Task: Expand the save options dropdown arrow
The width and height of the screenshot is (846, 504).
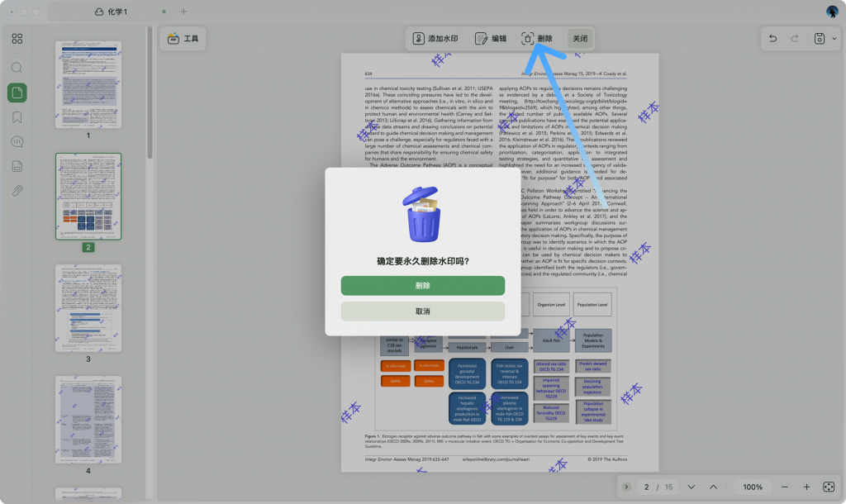Action: pos(834,38)
